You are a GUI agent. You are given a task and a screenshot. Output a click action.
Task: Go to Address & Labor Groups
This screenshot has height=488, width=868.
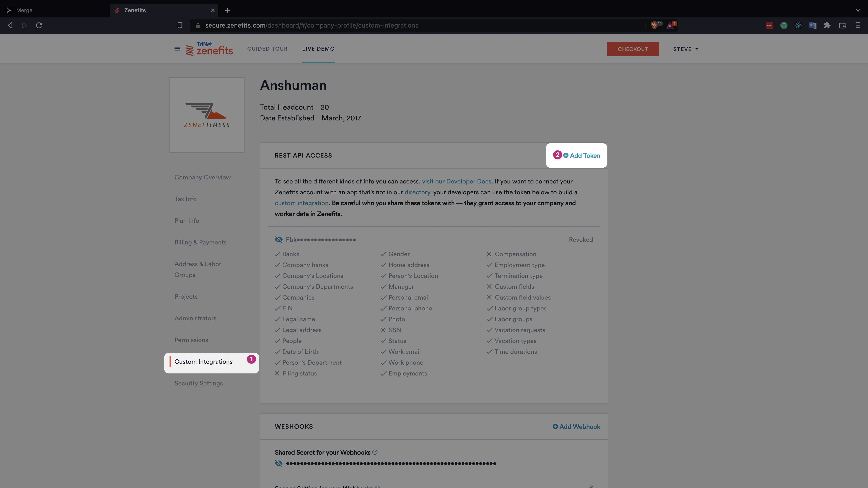tap(198, 270)
